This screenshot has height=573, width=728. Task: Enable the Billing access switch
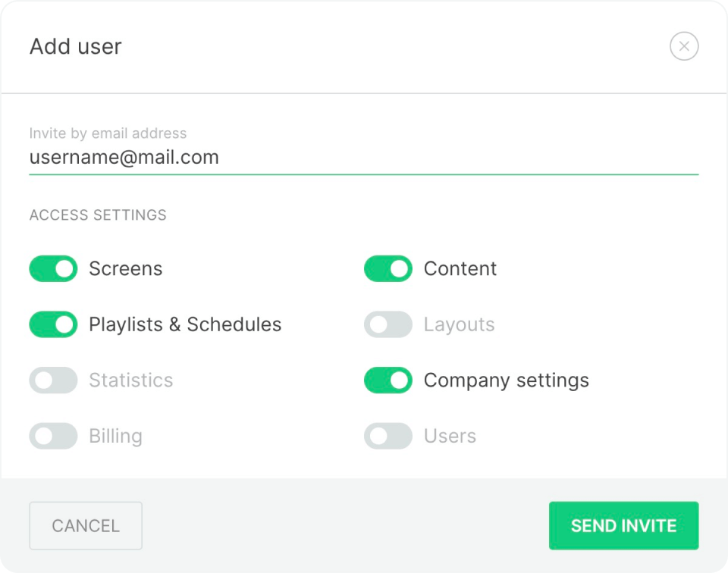pyautogui.click(x=53, y=436)
